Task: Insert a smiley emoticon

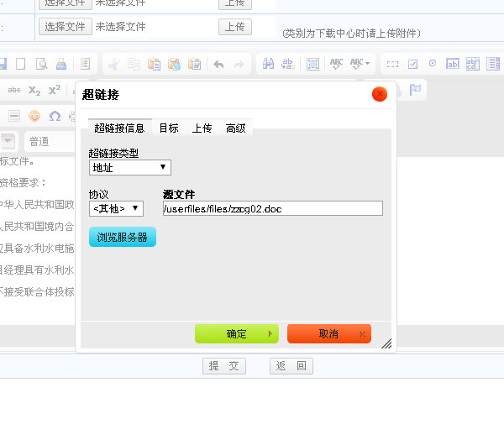Action: (34, 115)
